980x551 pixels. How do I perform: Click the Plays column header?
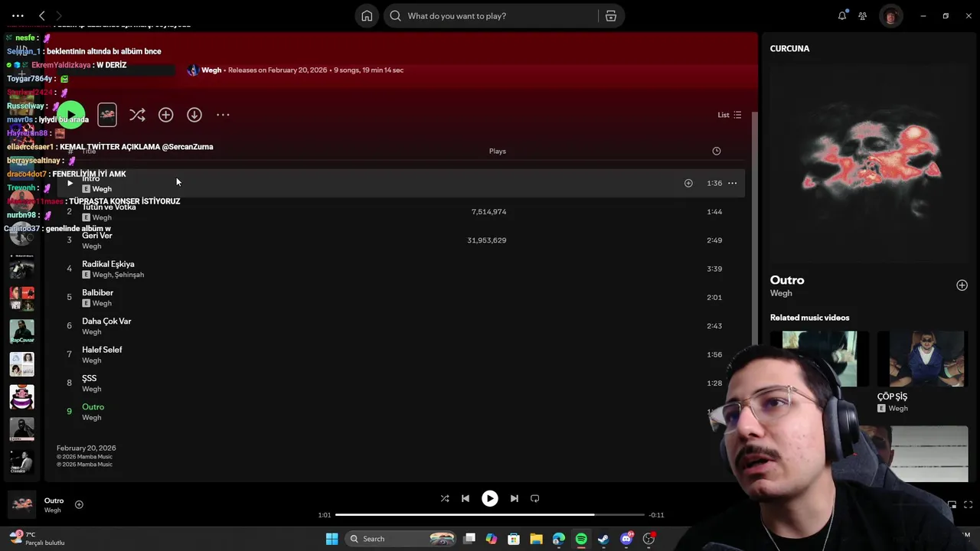[x=498, y=151]
